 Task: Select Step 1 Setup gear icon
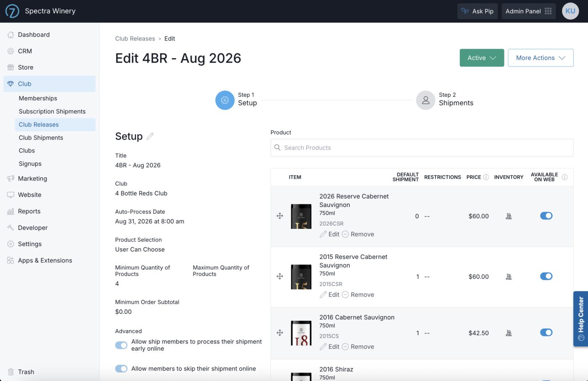click(225, 100)
